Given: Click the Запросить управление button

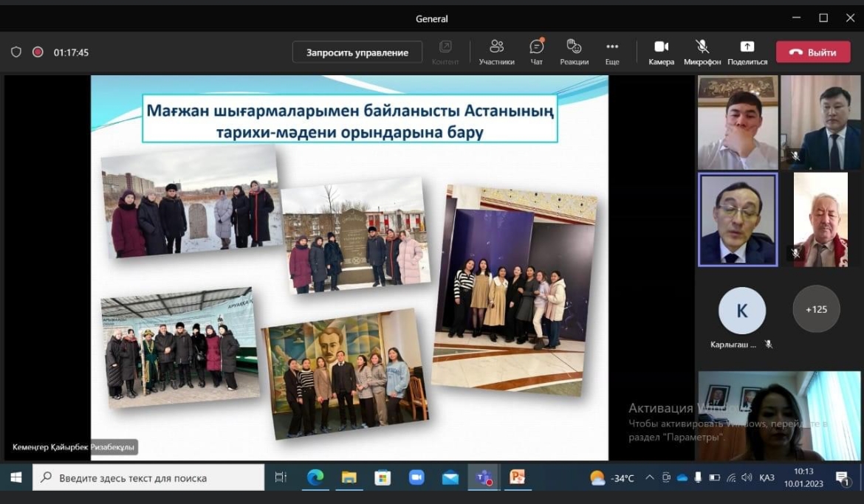Looking at the screenshot, I should click(357, 52).
